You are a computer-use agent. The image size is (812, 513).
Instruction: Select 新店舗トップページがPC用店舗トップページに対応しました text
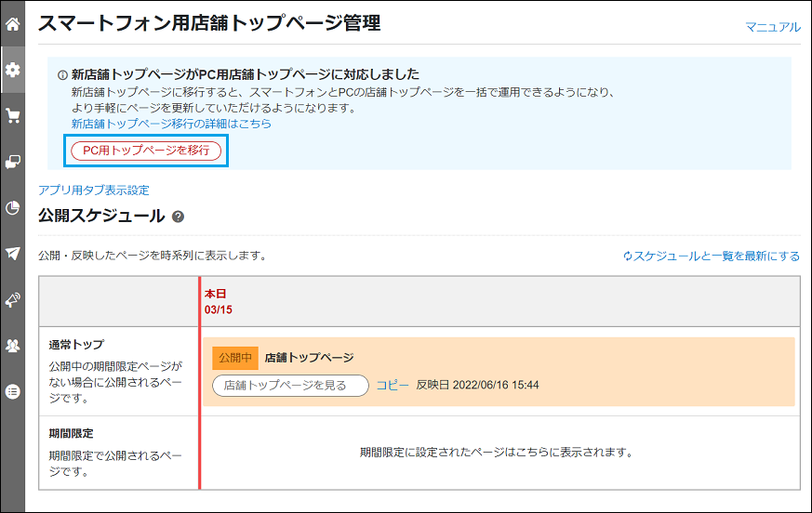click(245, 74)
